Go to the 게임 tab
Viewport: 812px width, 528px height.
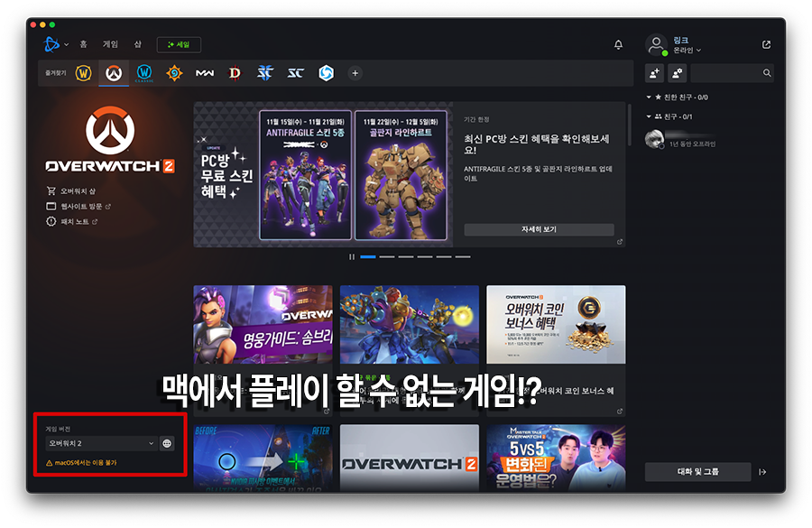coord(110,44)
